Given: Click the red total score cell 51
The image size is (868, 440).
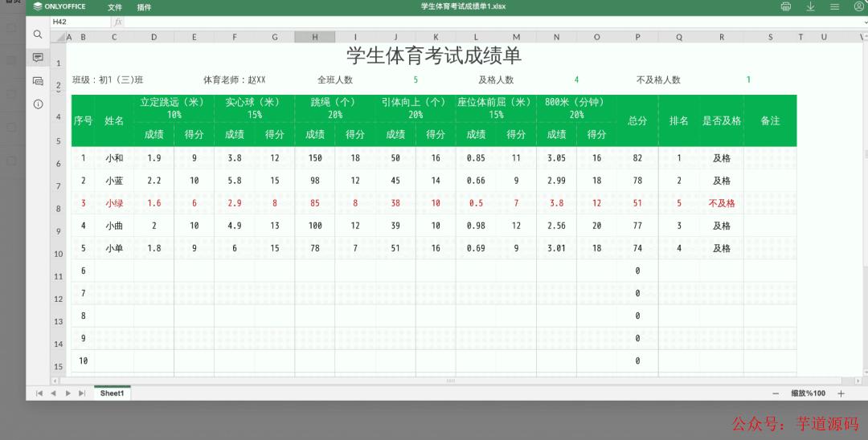Looking at the screenshot, I should pyautogui.click(x=637, y=203).
